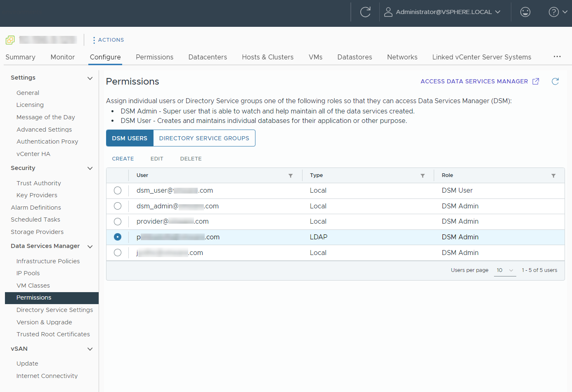Sort by the User column header

142,175
